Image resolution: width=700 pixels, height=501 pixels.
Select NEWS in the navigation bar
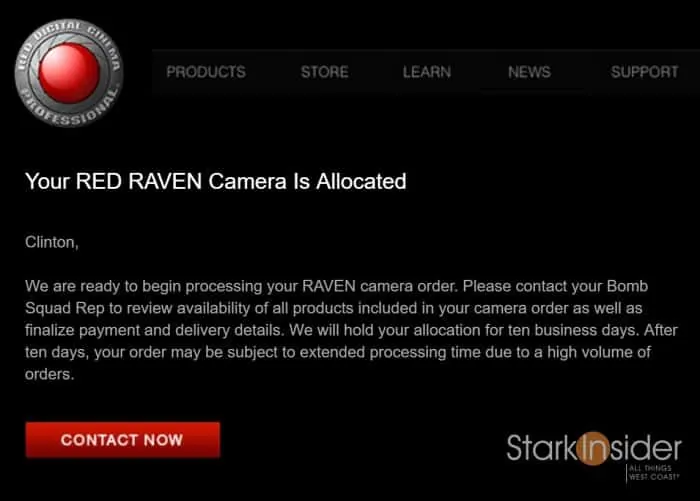click(x=529, y=72)
